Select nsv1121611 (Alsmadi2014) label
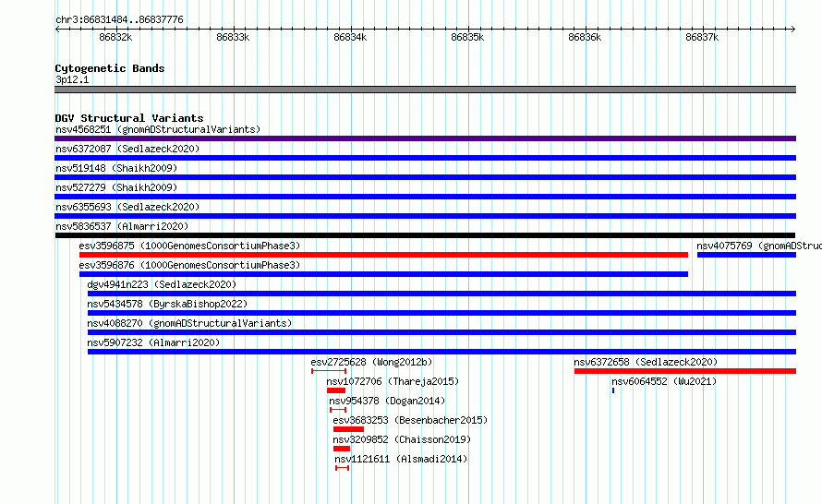This screenshot has width=822, height=504. pyautogui.click(x=401, y=459)
